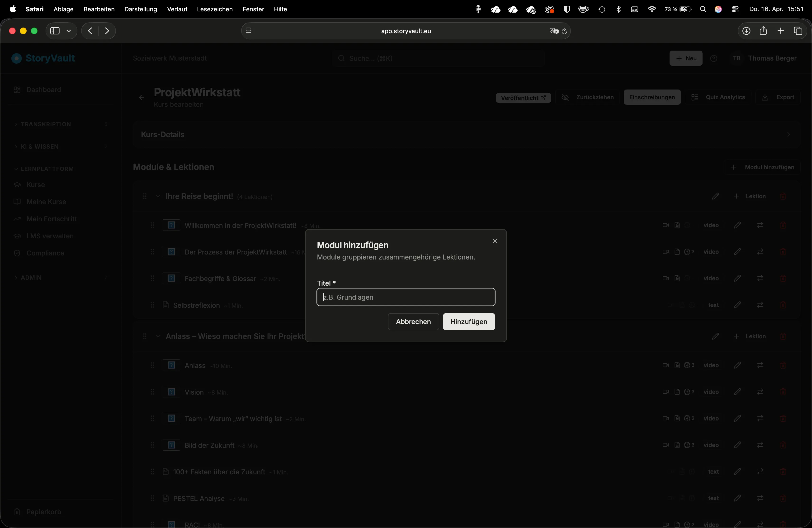
Task: Move the Fachbegriffe & Glossar lesson
Action: point(760,278)
